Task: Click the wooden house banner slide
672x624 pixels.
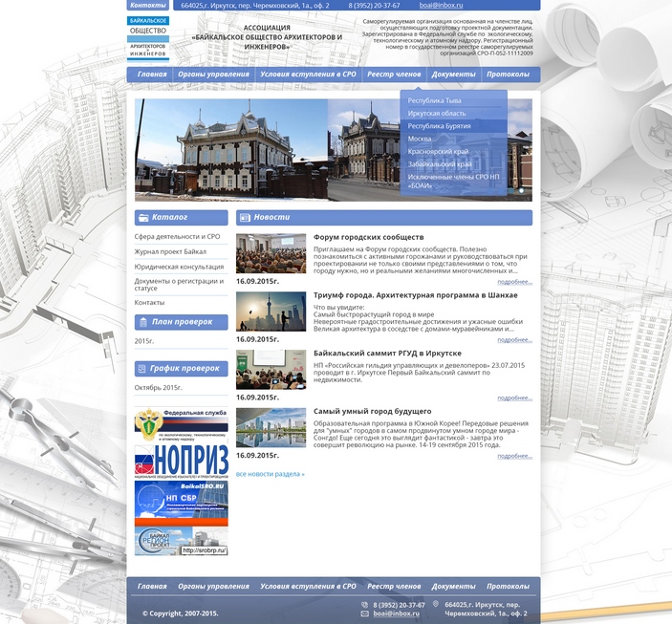Action: pyautogui.click(x=334, y=150)
